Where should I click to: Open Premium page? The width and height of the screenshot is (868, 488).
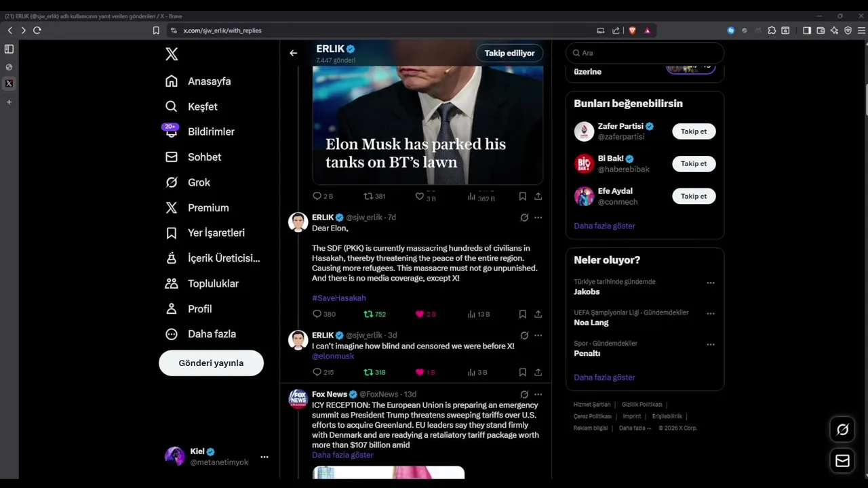[x=197, y=207]
